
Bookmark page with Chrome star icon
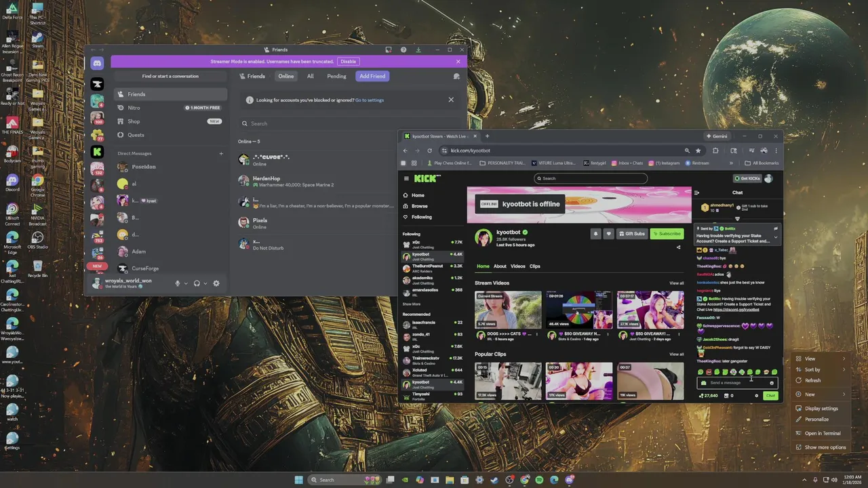point(698,150)
